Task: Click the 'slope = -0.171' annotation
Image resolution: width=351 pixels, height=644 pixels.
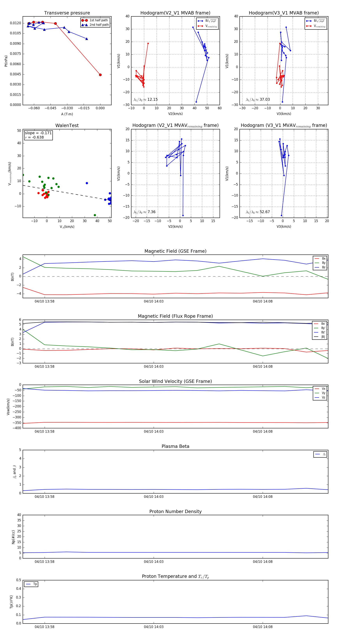Action: click(38, 133)
